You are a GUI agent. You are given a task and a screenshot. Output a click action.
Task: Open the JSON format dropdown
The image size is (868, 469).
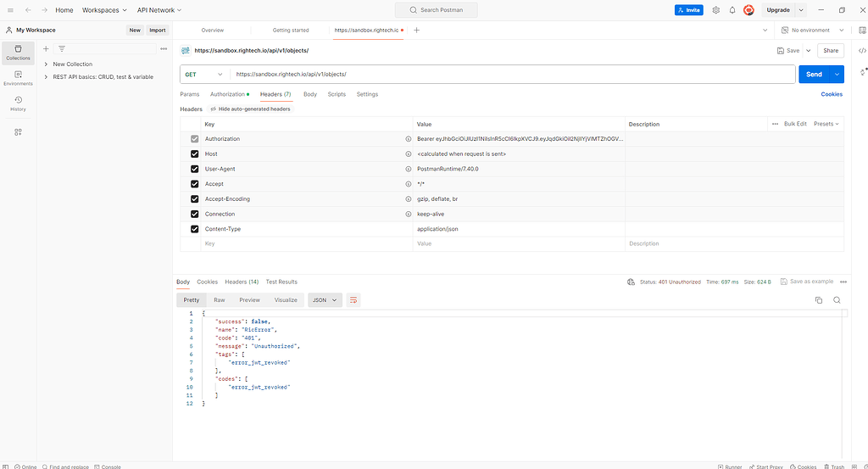tap(325, 300)
